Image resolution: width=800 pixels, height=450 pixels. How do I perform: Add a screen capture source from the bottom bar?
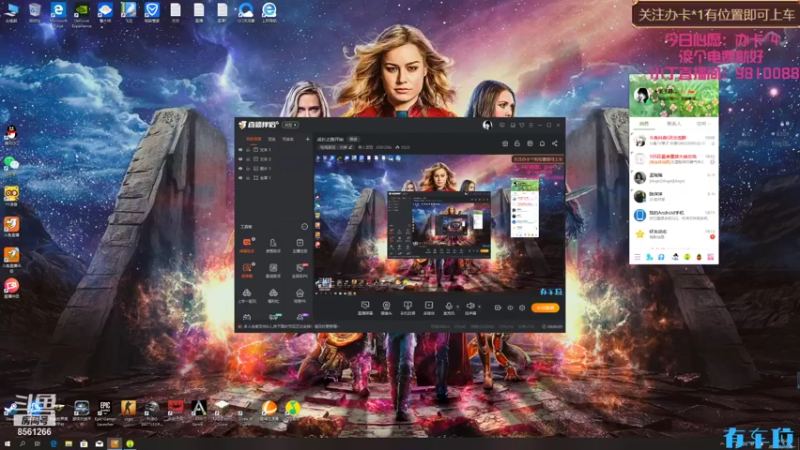pos(365,308)
